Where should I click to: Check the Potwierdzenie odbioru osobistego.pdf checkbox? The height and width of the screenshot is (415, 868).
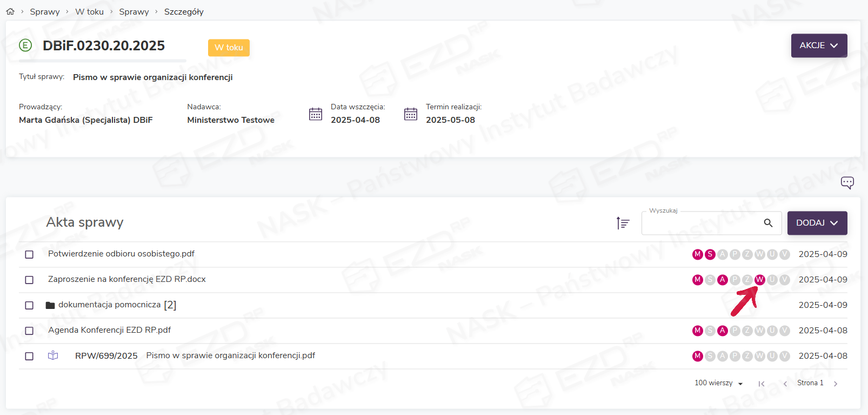(x=29, y=254)
